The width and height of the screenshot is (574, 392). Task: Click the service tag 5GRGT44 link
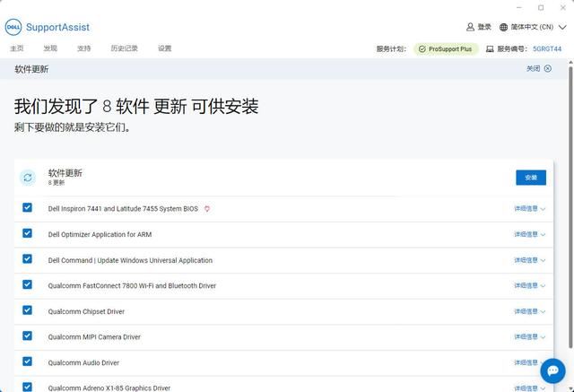click(x=547, y=49)
